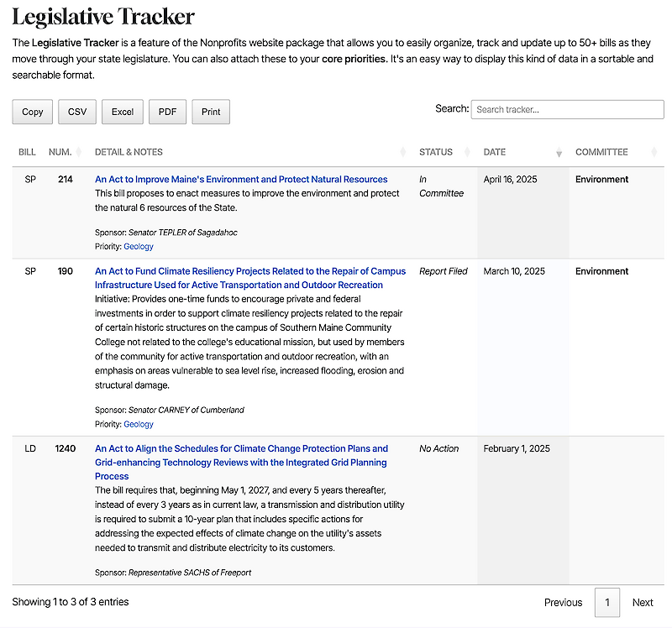Export table to Excel
Viewport: 672px width, 628px height.
[x=123, y=112]
